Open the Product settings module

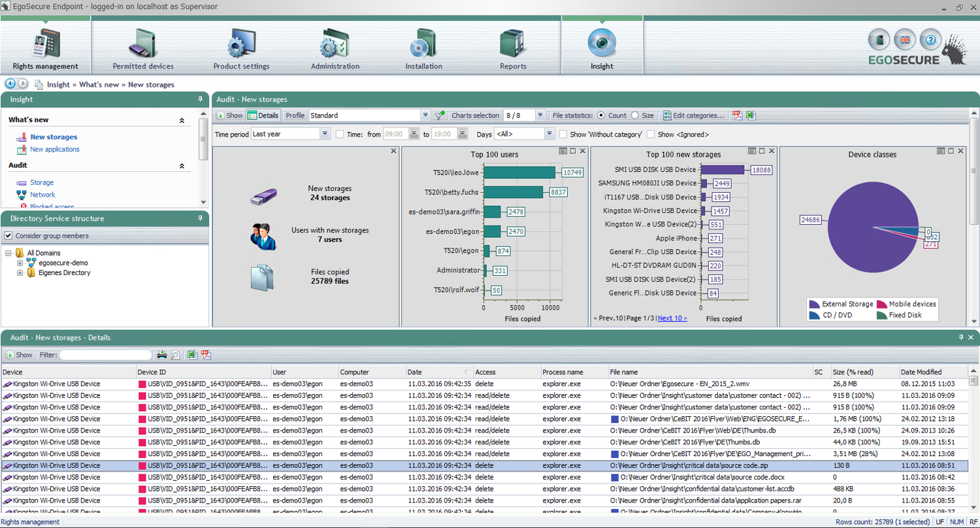241,47
